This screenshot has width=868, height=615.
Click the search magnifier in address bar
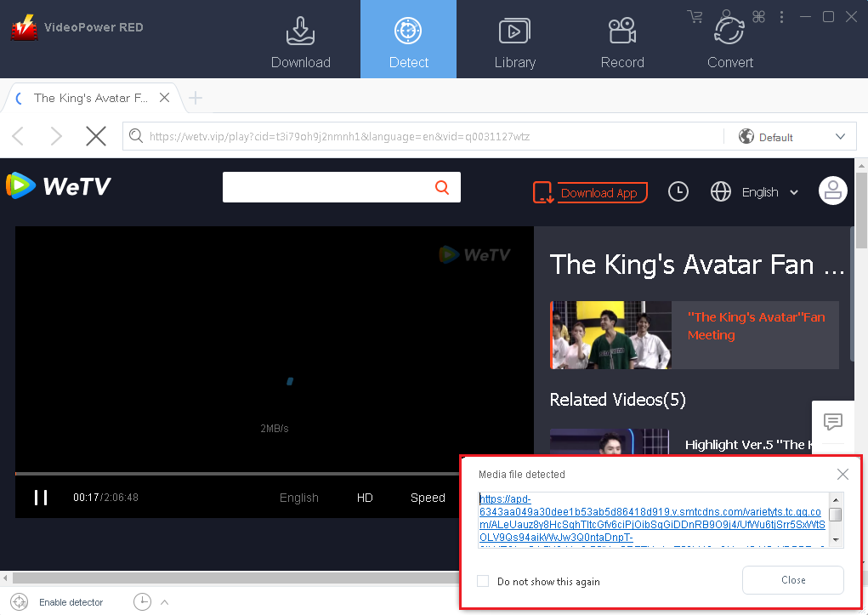click(x=136, y=135)
